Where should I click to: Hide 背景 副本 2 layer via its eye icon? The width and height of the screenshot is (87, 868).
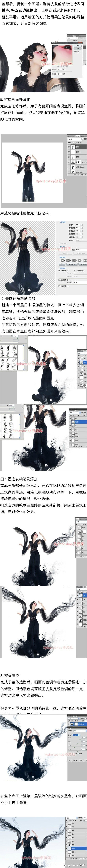pos(69,167)
